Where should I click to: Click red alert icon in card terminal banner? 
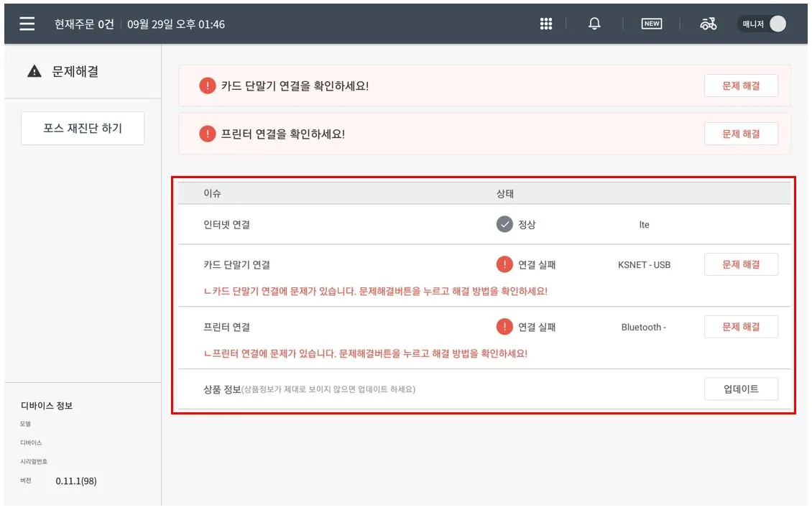pyautogui.click(x=207, y=85)
